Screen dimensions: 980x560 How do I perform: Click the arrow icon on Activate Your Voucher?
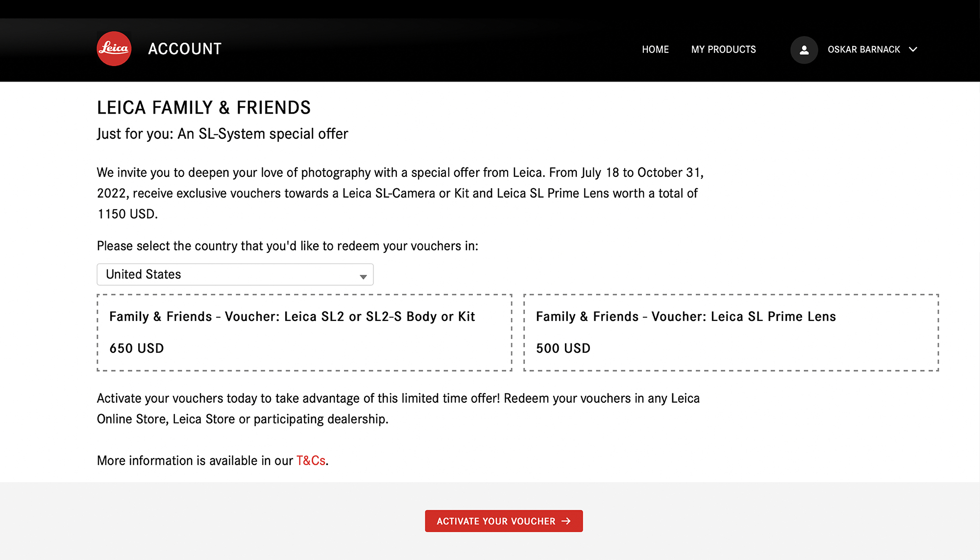[x=566, y=521]
